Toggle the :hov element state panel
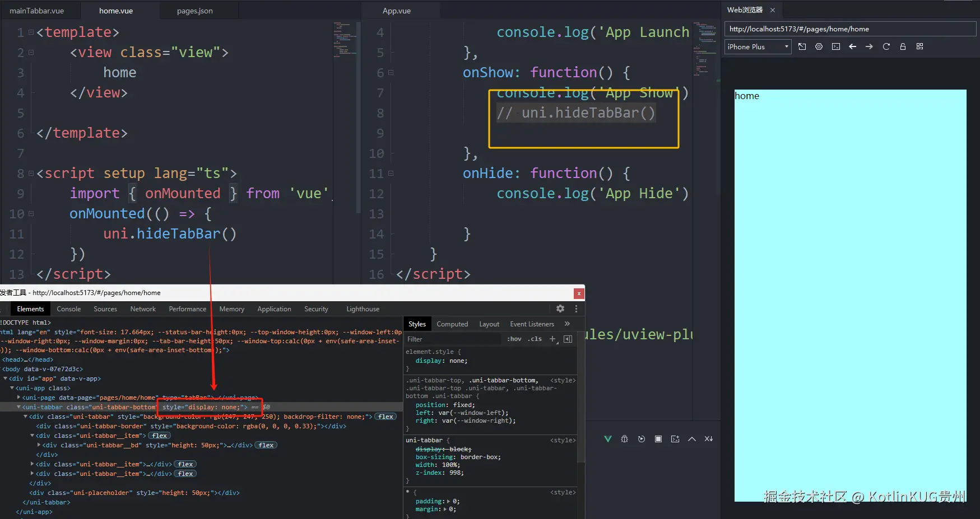The height and width of the screenshot is (519, 980). tap(514, 339)
